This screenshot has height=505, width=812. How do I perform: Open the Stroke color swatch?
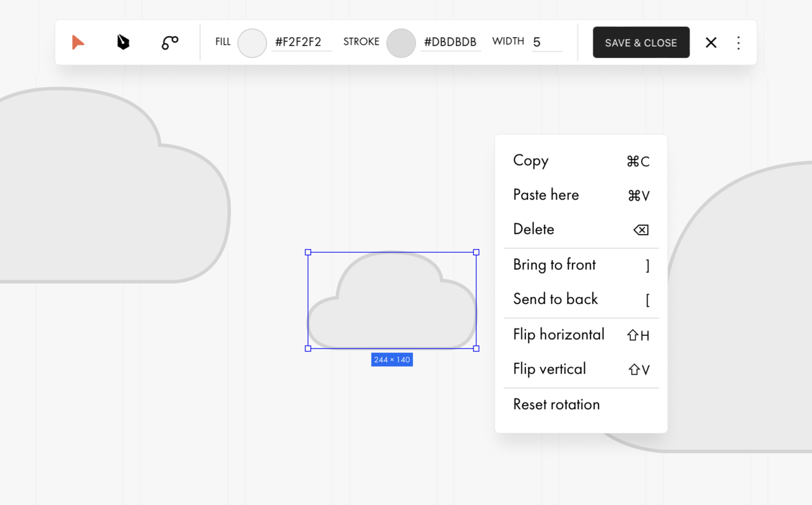click(x=401, y=43)
